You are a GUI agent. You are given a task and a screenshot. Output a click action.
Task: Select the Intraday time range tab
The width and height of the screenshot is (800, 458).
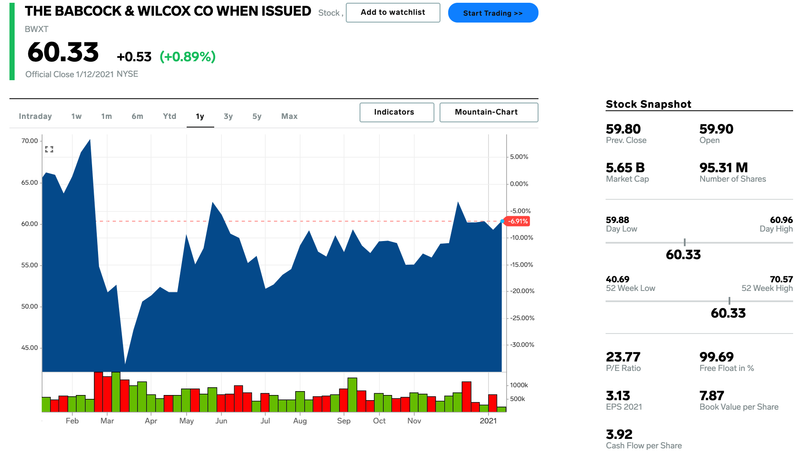coord(35,116)
